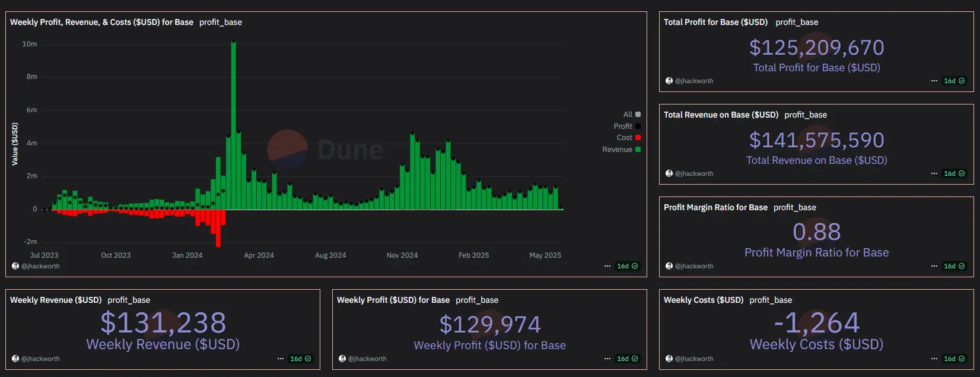
Task: Click the author avatar in the Profit Margin Ratio panel
Action: click(x=669, y=266)
